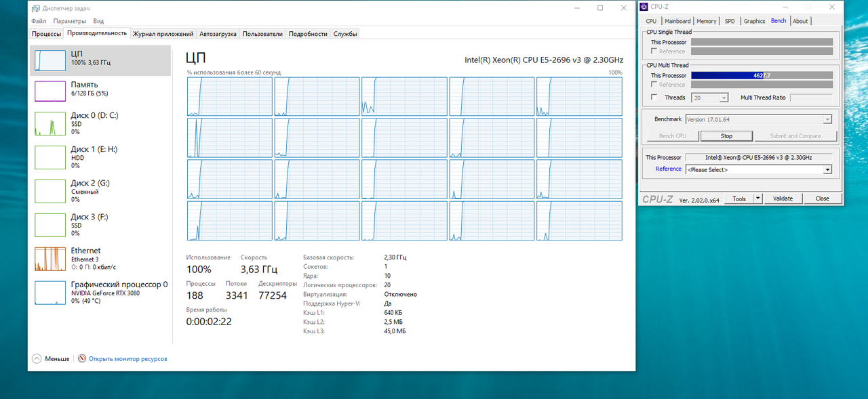Viewport: 868px width, 399px height.
Task: Click the Validate button
Action: 783,198
